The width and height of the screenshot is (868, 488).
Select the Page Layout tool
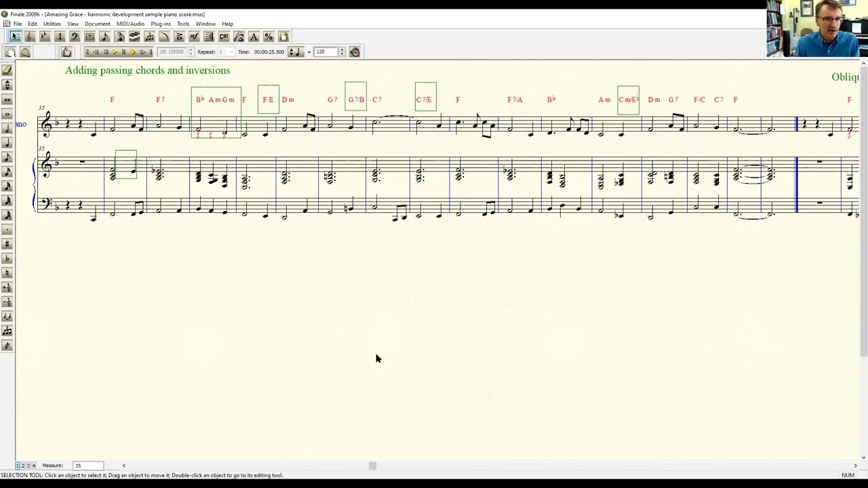pos(283,37)
